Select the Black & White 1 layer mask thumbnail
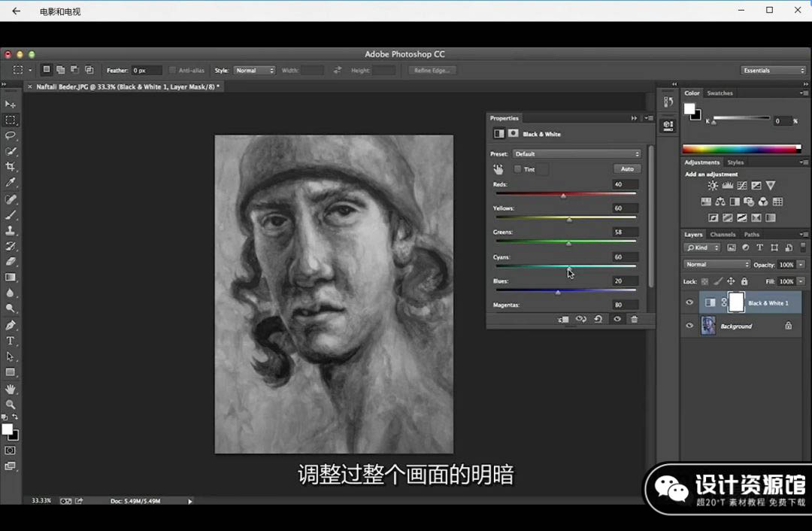Screen dimensions: 812x531 (736, 302)
